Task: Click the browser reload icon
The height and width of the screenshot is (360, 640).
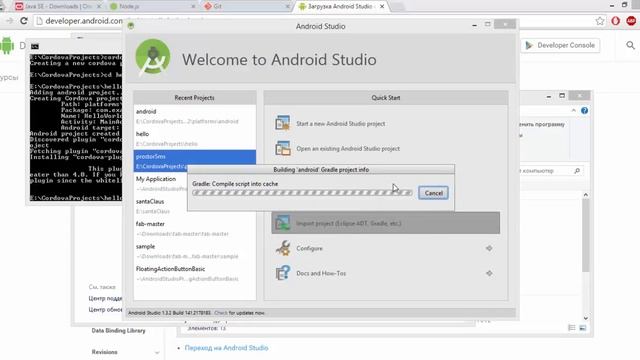Action: click(24, 20)
